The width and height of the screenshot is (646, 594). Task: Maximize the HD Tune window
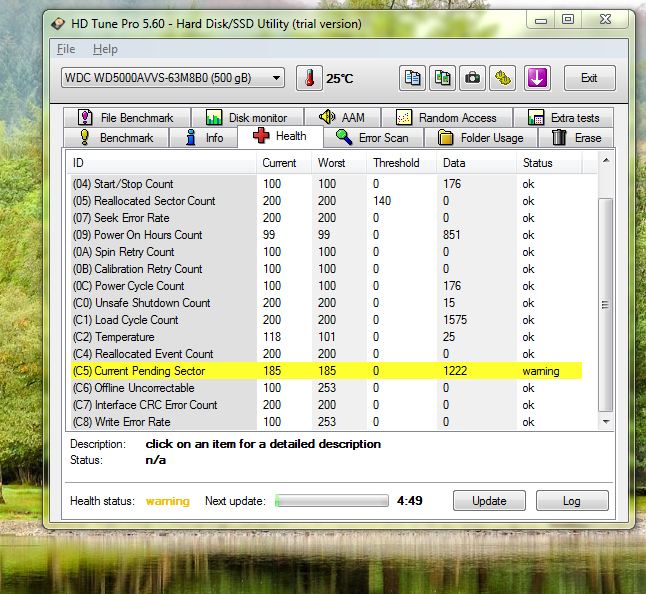click(x=568, y=19)
